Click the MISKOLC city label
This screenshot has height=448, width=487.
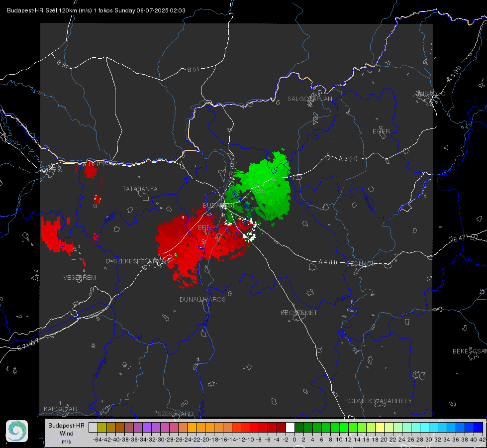[x=432, y=94]
